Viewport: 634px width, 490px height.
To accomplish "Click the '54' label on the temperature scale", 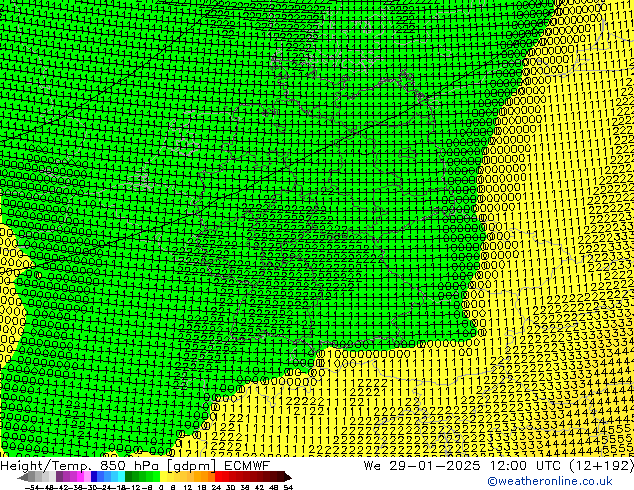I will (x=288, y=487).
